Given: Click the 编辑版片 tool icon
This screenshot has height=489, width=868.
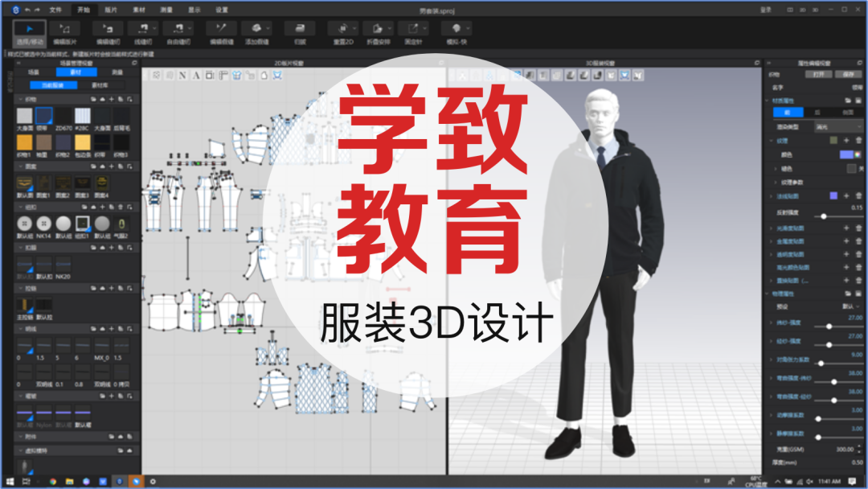Looking at the screenshot, I should pos(64,31).
